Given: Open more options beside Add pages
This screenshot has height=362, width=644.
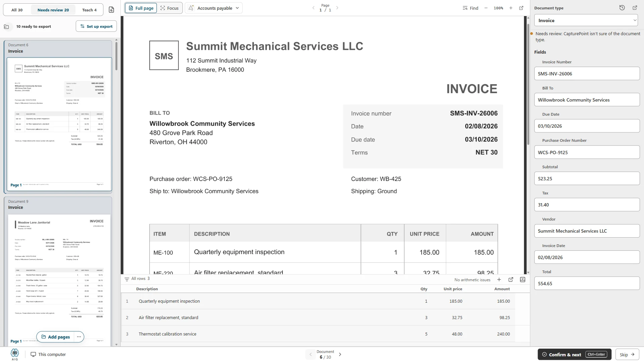Looking at the screenshot, I should pos(79,337).
